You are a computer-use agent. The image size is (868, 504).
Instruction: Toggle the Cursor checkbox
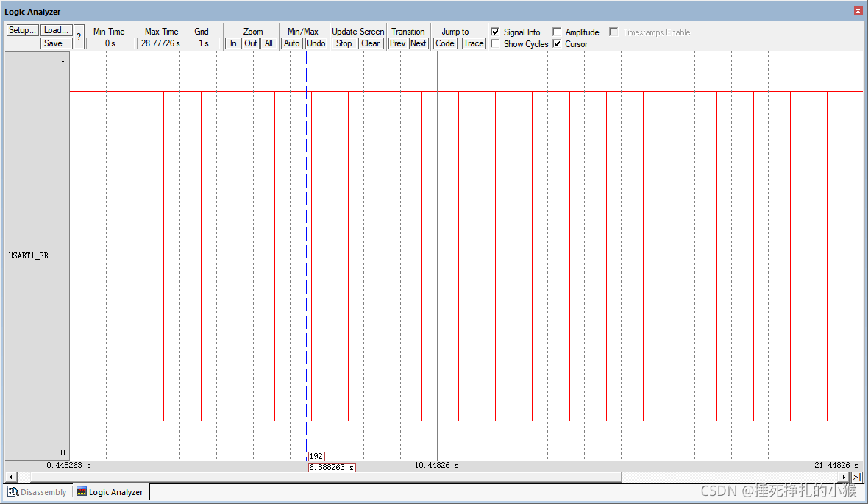click(x=557, y=43)
